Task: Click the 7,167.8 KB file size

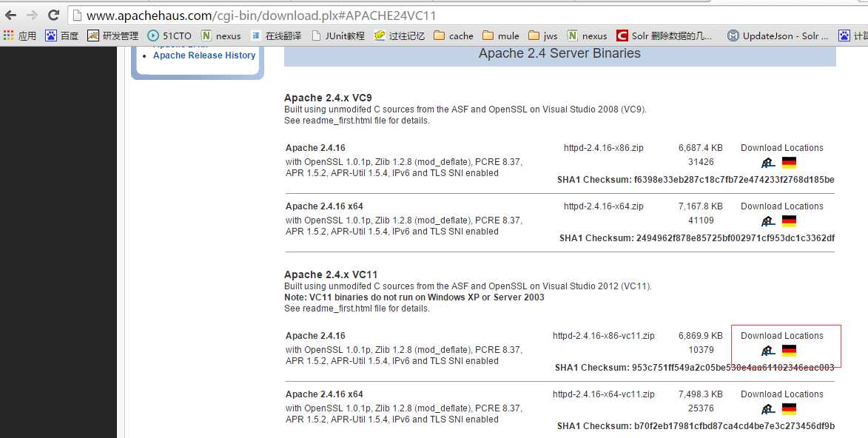Action: [700, 206]
